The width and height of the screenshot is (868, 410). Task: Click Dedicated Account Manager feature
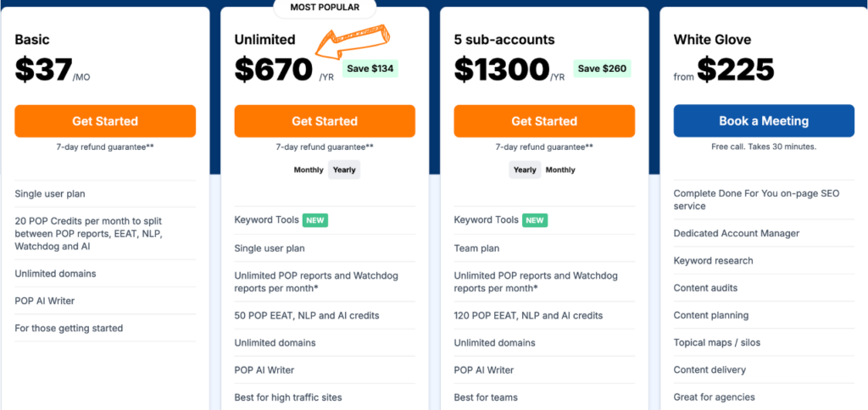pos(737,234)
